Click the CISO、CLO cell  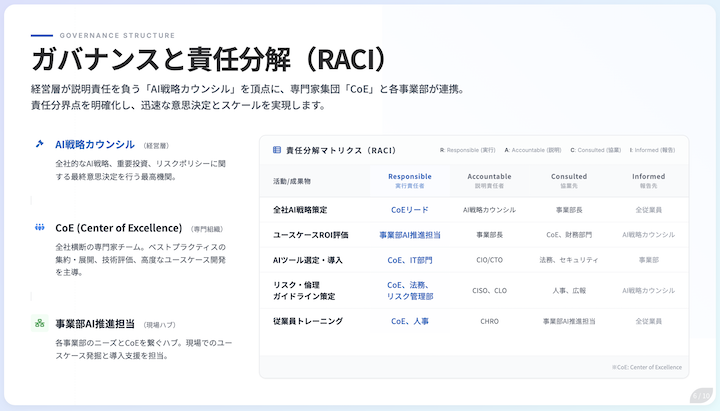(x=489, y=291)
